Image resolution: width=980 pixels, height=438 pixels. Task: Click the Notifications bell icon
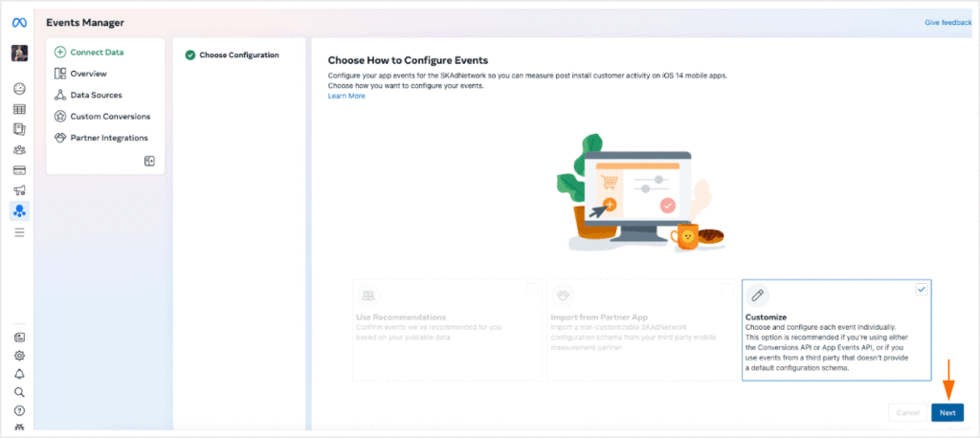click(19, 374)
